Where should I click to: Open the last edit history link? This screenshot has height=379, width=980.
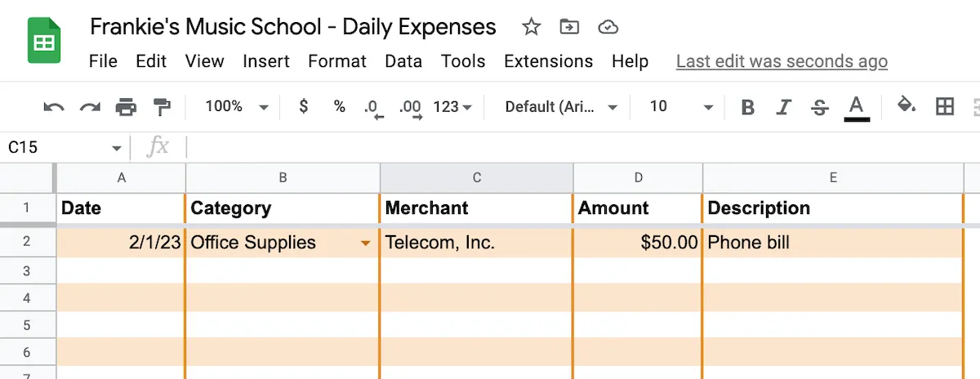point(782,61)
